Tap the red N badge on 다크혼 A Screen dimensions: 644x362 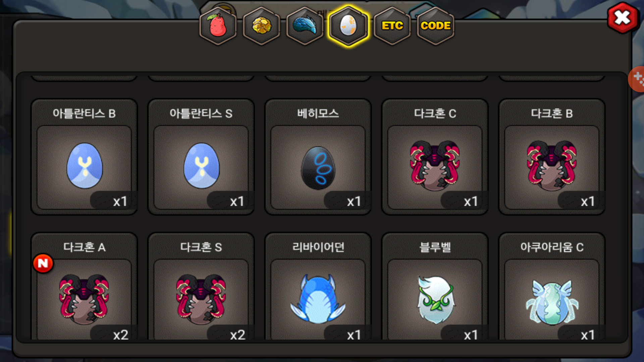(43, 263)
